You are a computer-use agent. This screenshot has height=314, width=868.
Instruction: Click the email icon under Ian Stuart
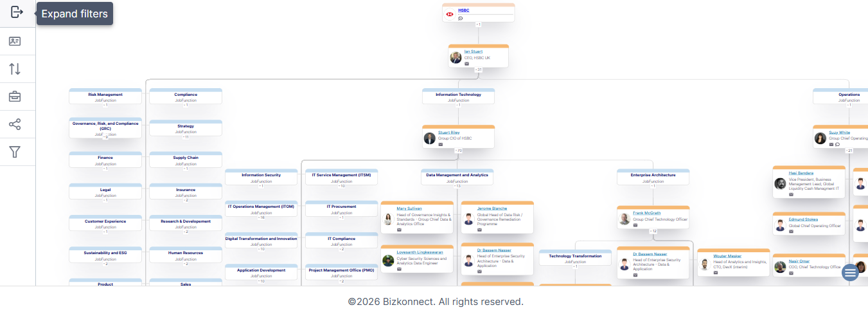(467, 64)
